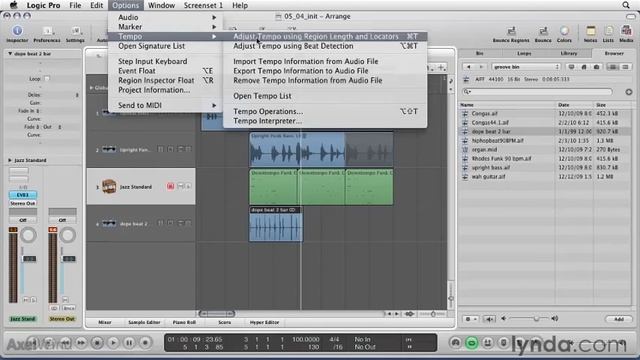Image resolution: width=640 pixels, height=360 pixels.
Task: Choose Import Tempo Information from Audio File
Action: (x=325, y=61)
